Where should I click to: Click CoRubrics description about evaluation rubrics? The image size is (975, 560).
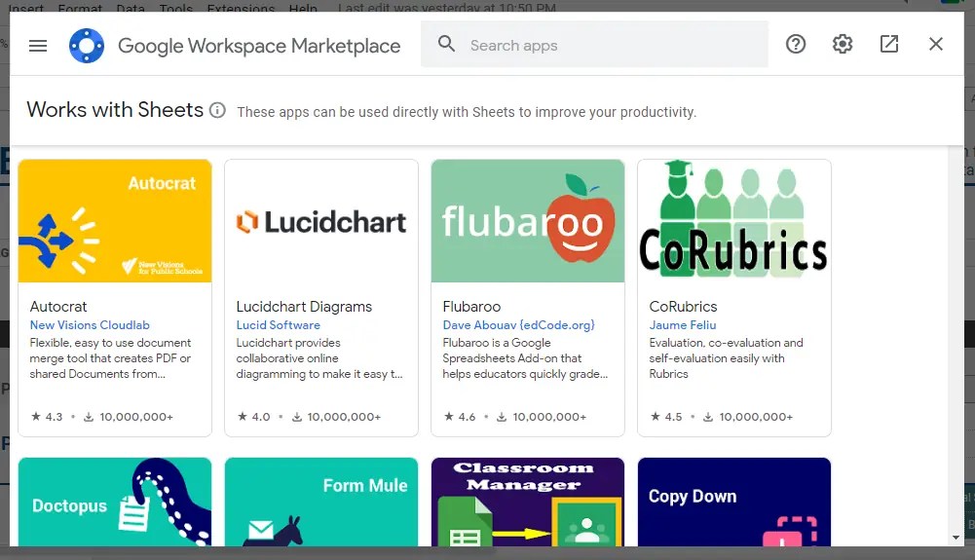pyautogui.click(x=727, y=358)
